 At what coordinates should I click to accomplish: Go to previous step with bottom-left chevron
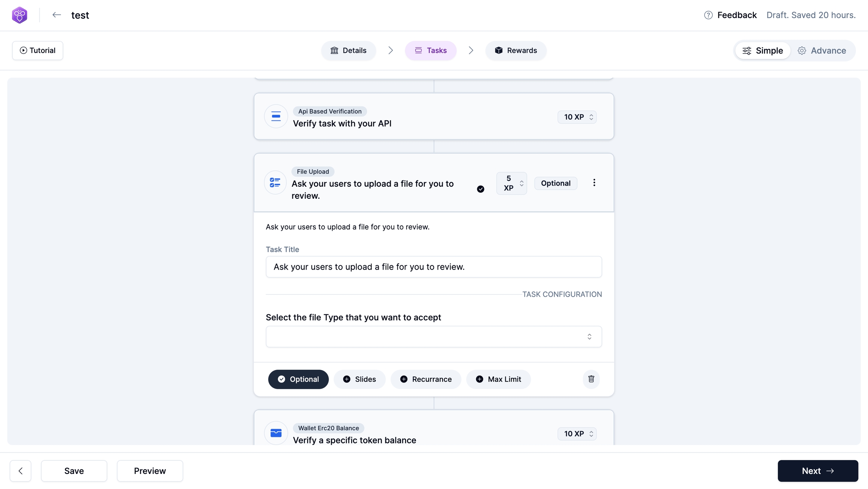click(x=21, y=471)
